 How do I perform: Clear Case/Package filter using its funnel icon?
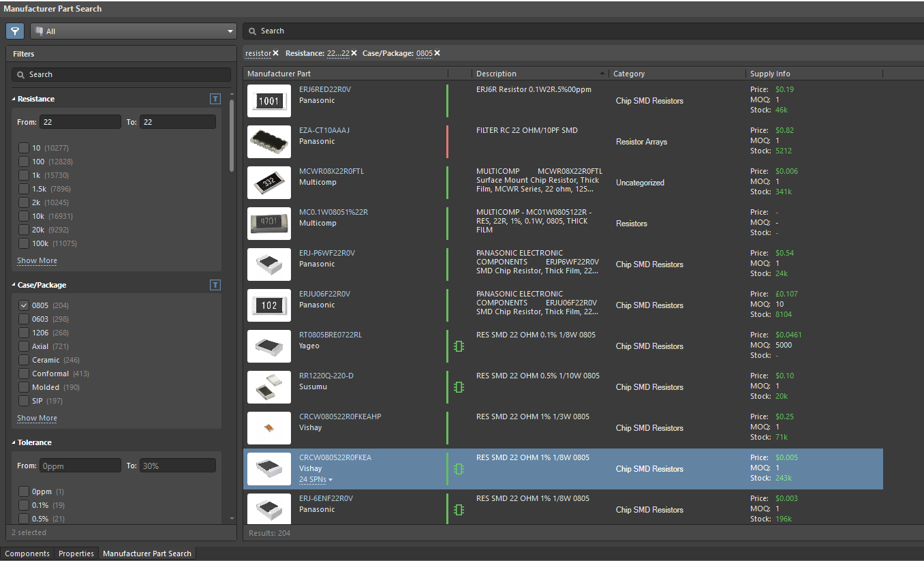[215, 285]
